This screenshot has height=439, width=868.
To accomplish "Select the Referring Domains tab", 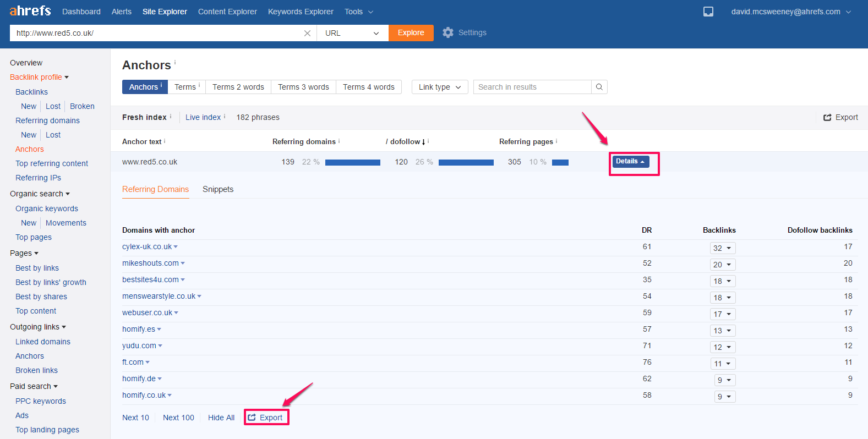I will pyautogui.click(x=155, y=189).
